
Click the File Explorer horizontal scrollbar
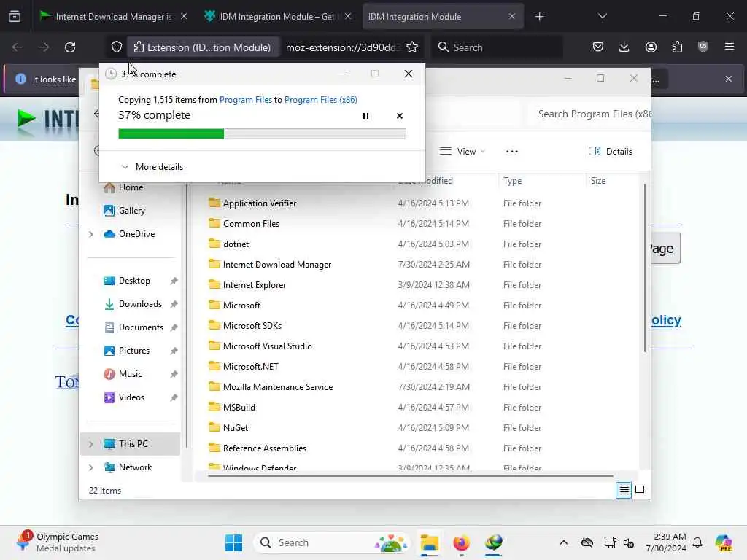point(410,475)
